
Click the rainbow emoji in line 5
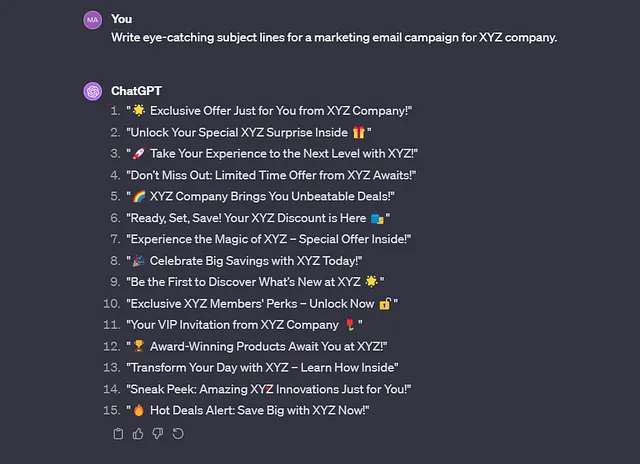tap(139, 196)
